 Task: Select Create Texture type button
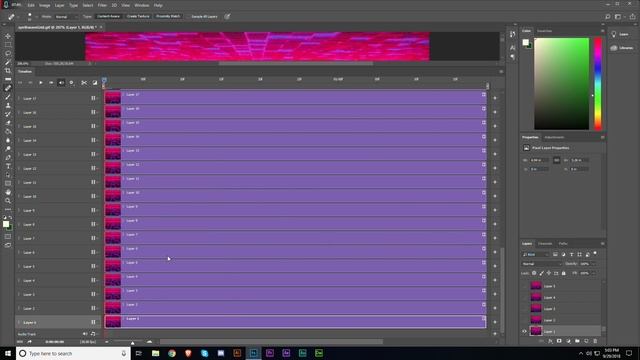(138, 16)
